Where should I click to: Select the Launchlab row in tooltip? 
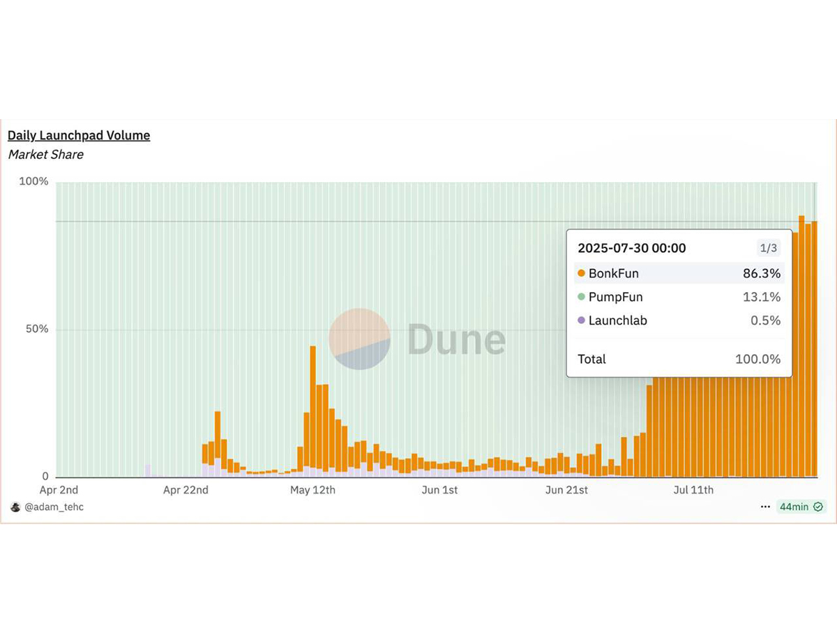click(679, 321)
